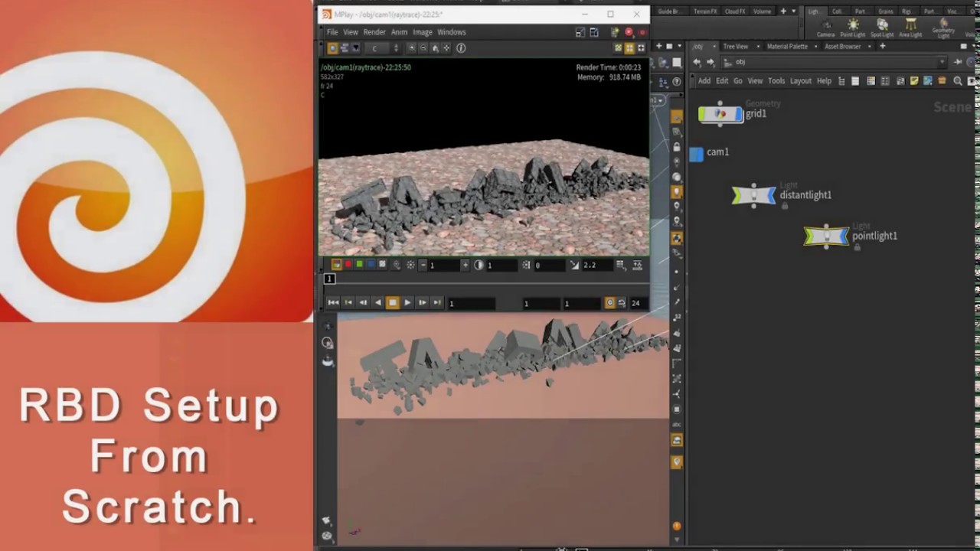Viewport: 980px width, 551px height.
Task: Open the shelf tab options arrow
Action: coord(793,11)
